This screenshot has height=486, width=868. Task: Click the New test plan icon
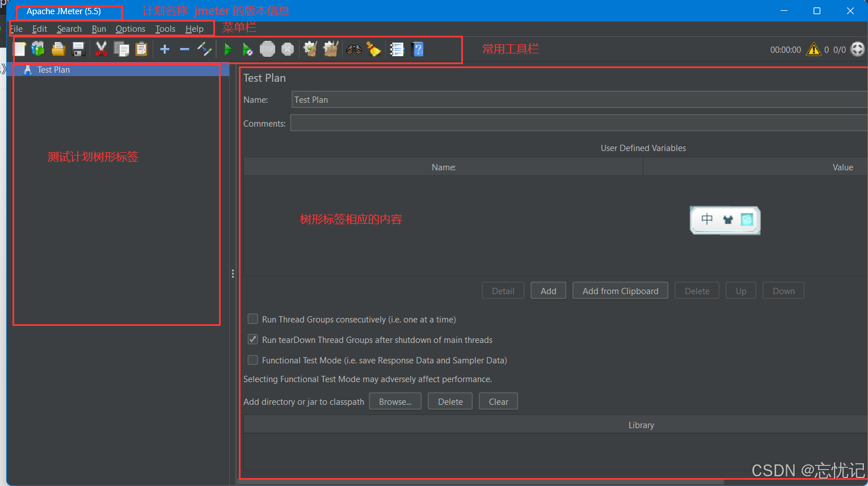pyautogui.click(x=20, y=49)
